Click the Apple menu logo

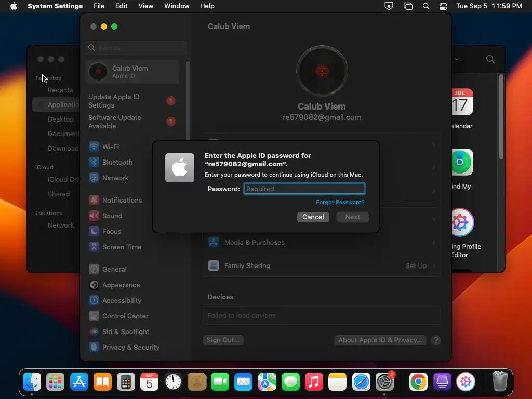click(x=14, y=6)
